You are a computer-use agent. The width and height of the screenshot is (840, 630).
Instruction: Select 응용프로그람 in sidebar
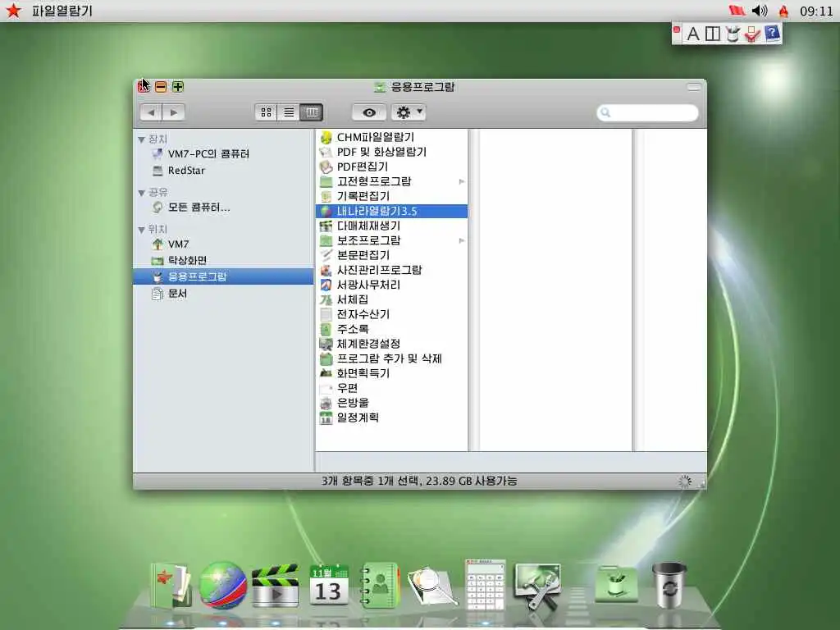point(223,276)
